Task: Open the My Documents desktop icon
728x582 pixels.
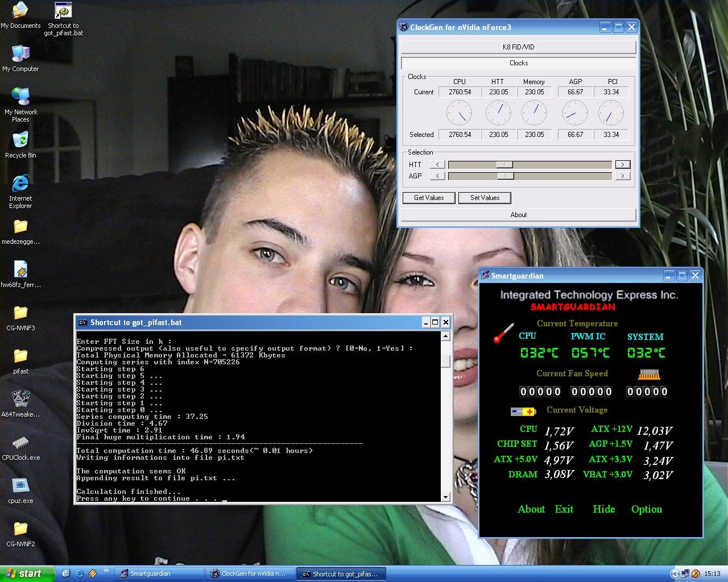Action: tap(20, 15)
